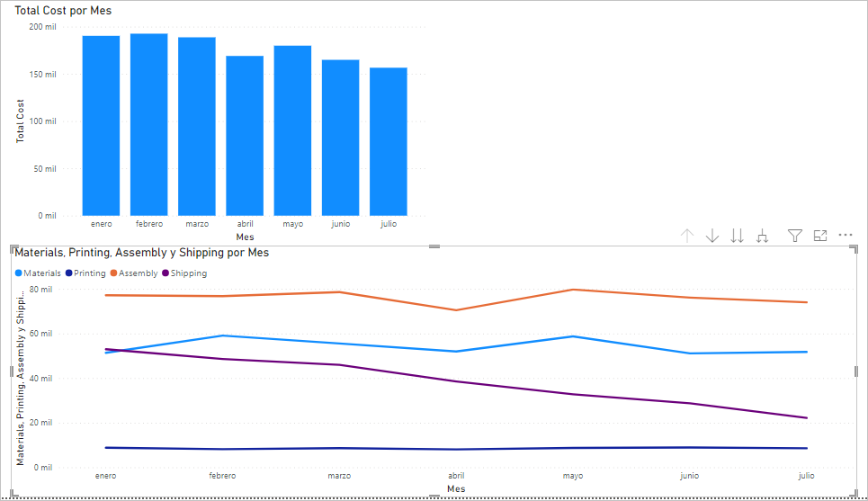The width and height of the screenshot is (868, 501).
Task: Open More options ellipsis menu
Action: pyautogui.click(x=846, y=235)
